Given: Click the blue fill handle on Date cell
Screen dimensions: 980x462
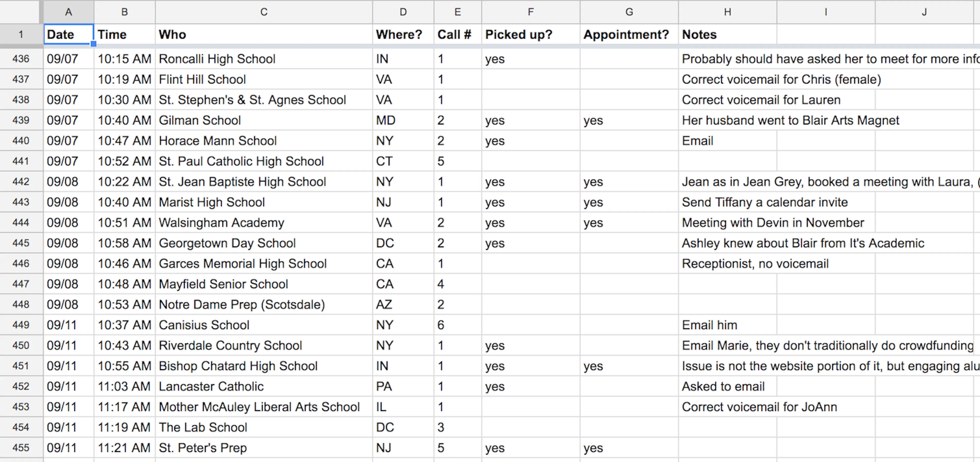Looking at the screenshot, I should point(93,44).
